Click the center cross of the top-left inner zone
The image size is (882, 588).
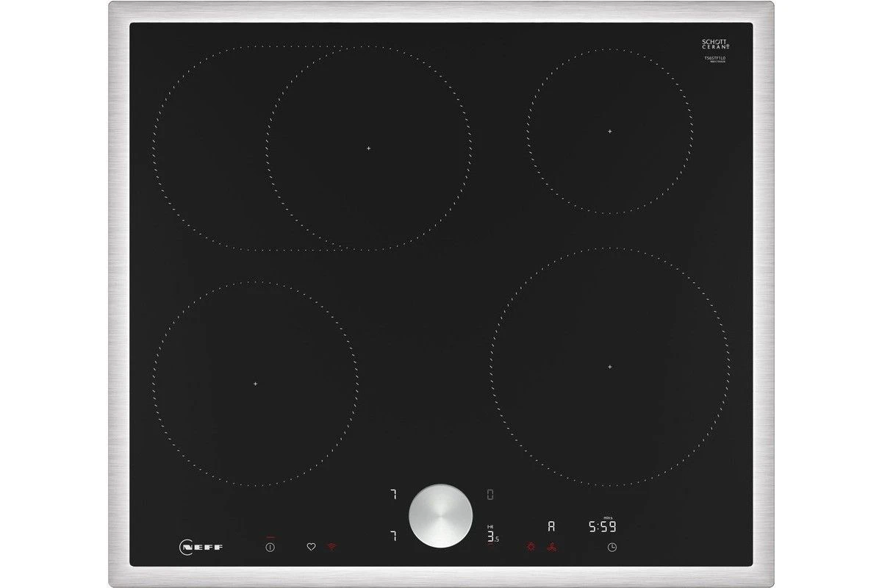[x=368, y=148]
